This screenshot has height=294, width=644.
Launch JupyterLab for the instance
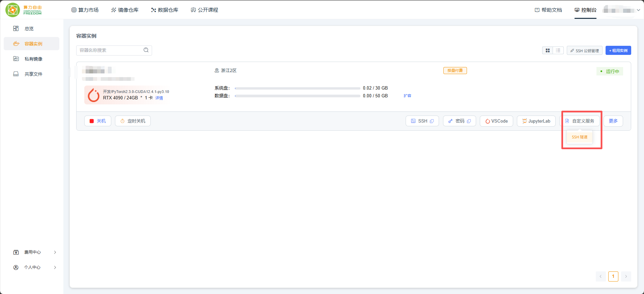point(536,121)
